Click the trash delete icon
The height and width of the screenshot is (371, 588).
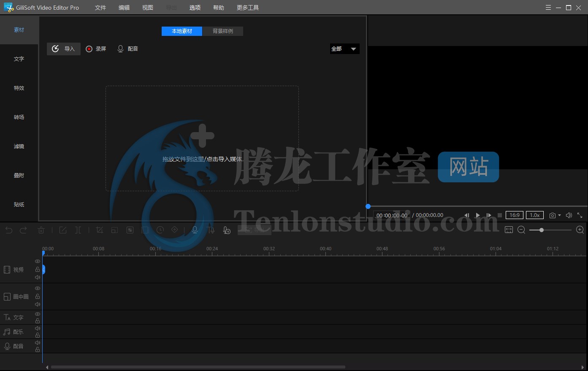point(41,230)
